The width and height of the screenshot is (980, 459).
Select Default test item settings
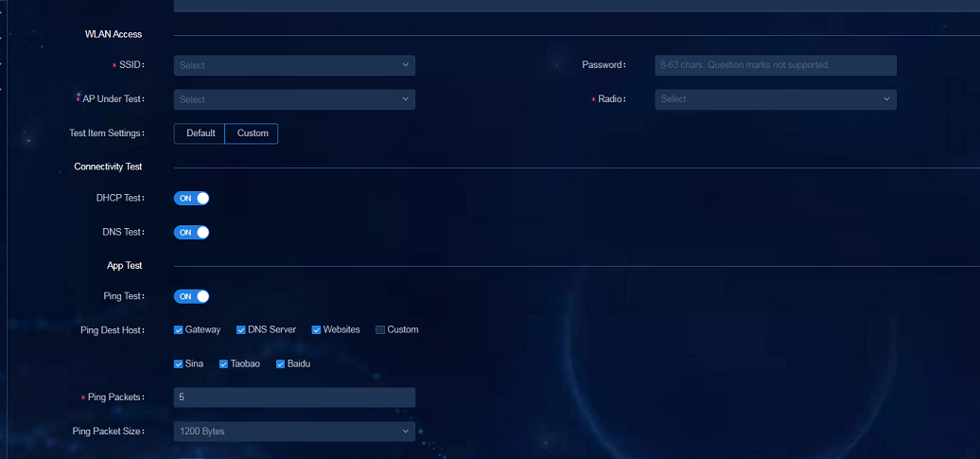coord(200,133)
